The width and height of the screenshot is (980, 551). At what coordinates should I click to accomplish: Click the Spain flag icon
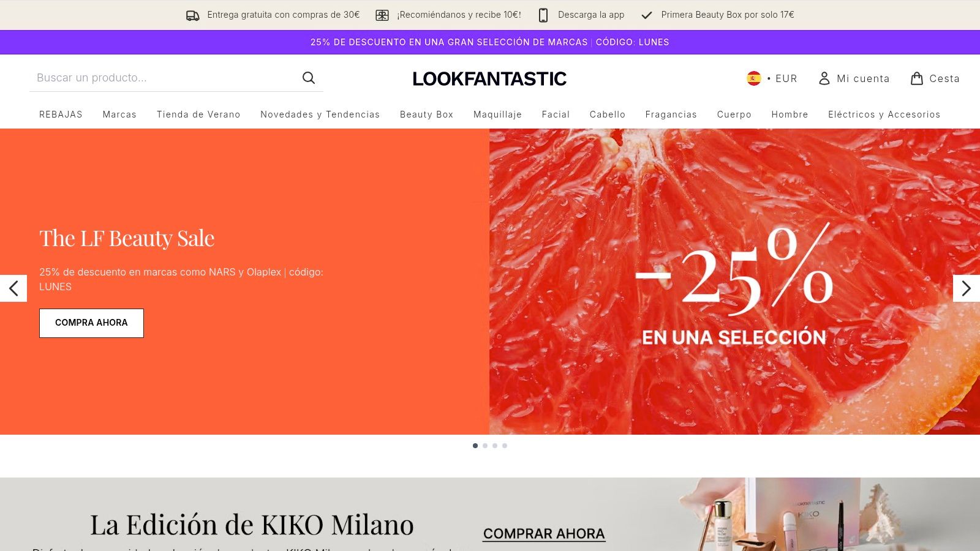point(753,78)
